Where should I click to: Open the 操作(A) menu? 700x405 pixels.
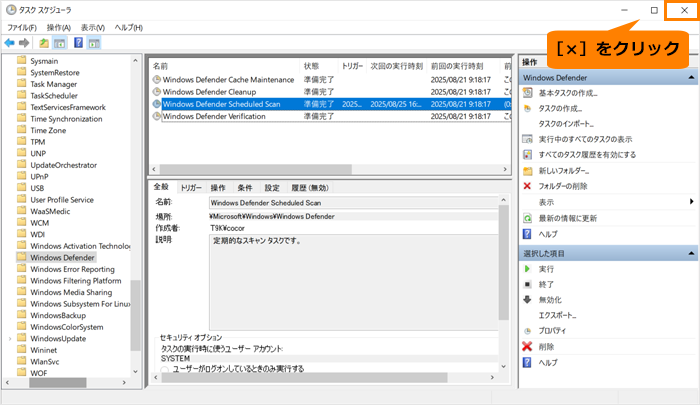pyautogui.click(x=59, y=28)
